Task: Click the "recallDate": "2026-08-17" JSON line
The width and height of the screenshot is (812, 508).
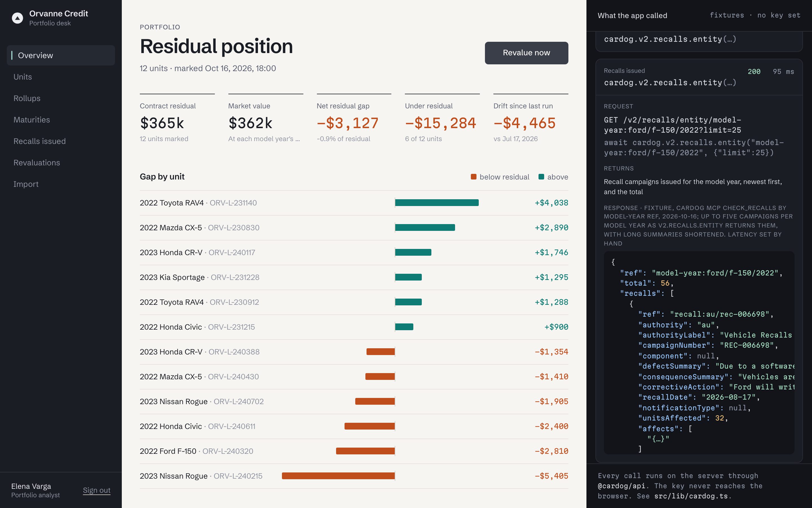Action: click(699, 397)
